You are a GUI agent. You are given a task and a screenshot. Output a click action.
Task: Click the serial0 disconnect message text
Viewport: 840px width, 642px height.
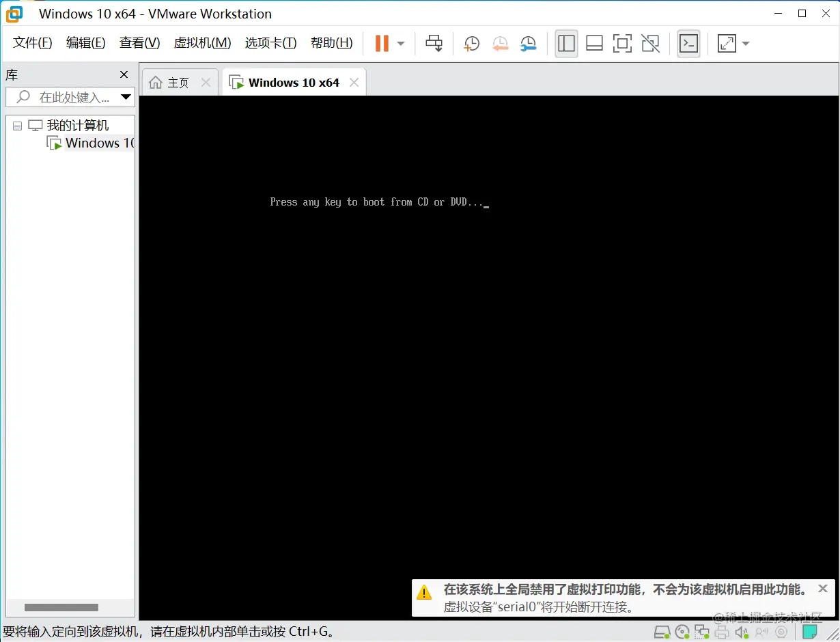pyautogui.click(x=539, y=606)
